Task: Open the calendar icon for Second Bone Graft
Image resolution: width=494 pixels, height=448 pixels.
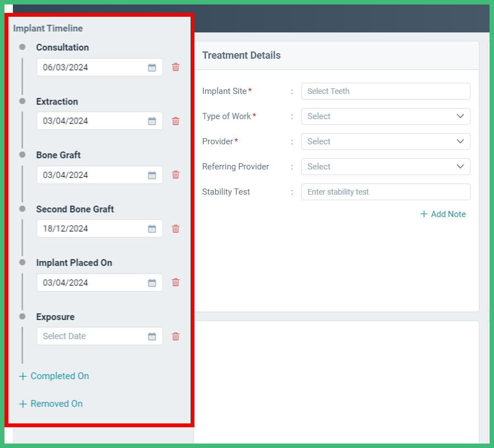Action: coord(152,228)
